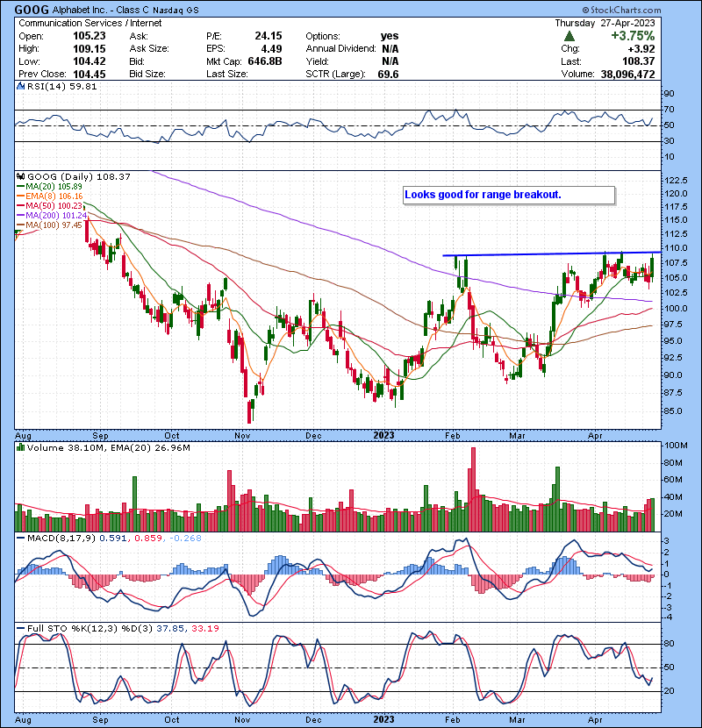Click the MA(50) 100.23 legend entry
702x728 pixels.
point(49,205)
